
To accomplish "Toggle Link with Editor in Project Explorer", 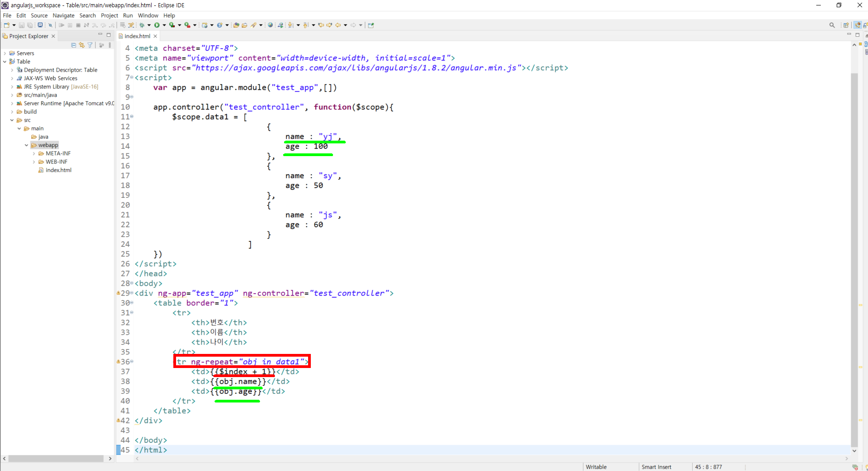I will point(82,45).
